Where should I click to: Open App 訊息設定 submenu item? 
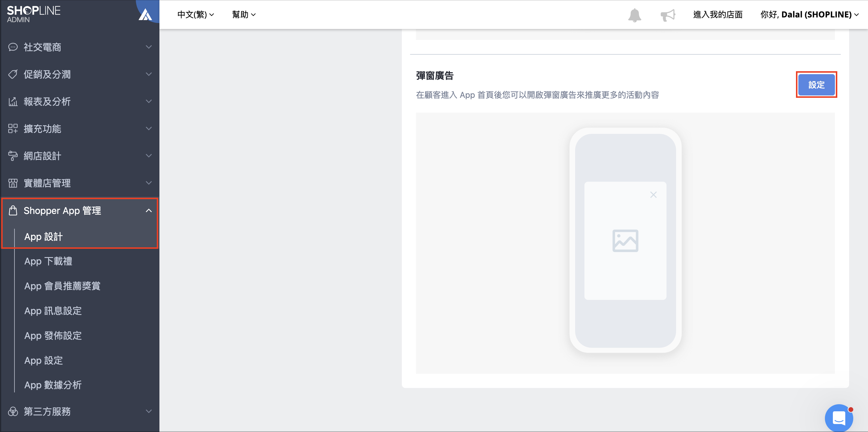click(53, 311)
